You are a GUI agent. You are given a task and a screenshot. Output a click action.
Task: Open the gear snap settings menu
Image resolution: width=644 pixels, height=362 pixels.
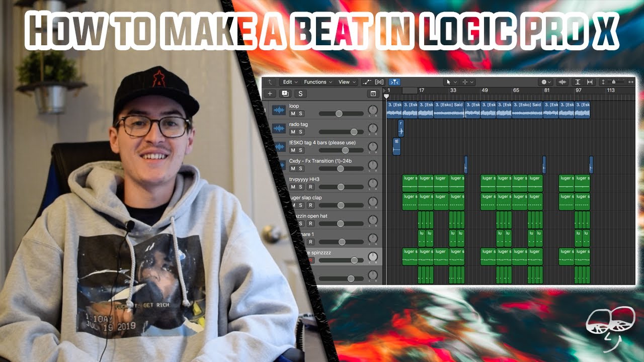[x=545, y=82]
